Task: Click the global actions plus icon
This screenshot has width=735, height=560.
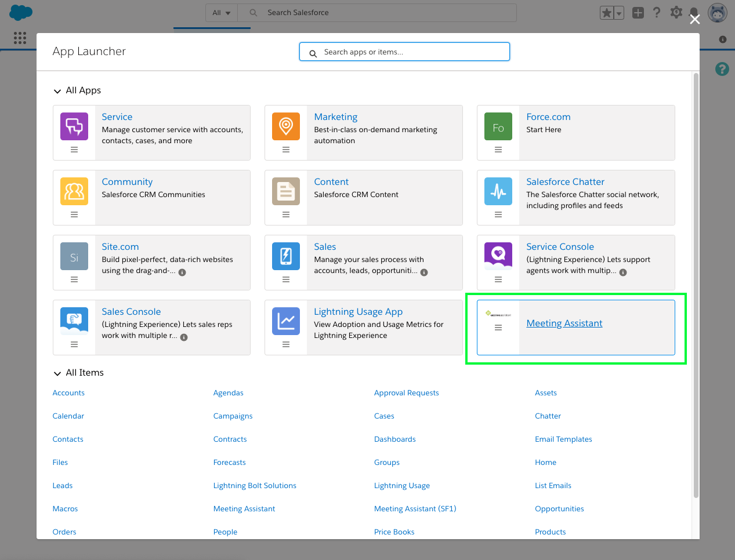Action: (638, 13)
